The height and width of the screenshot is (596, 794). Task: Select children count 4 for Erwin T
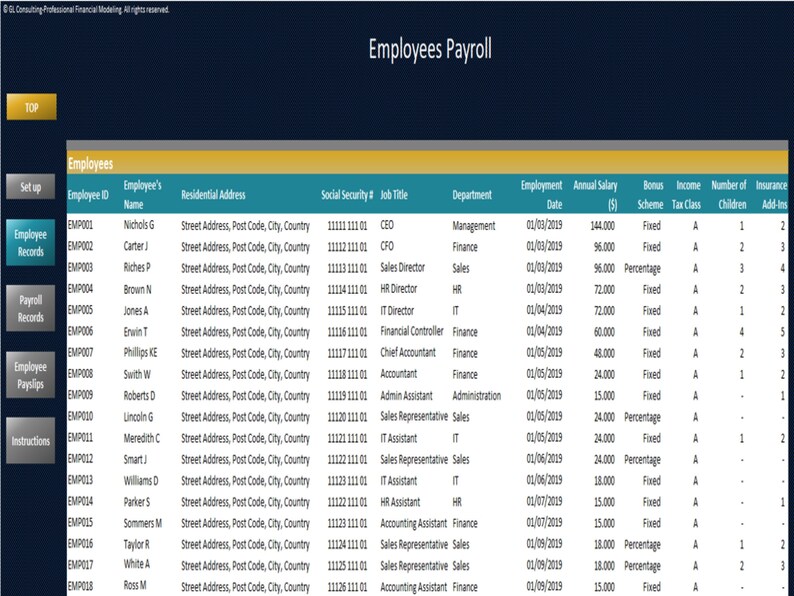742,332
